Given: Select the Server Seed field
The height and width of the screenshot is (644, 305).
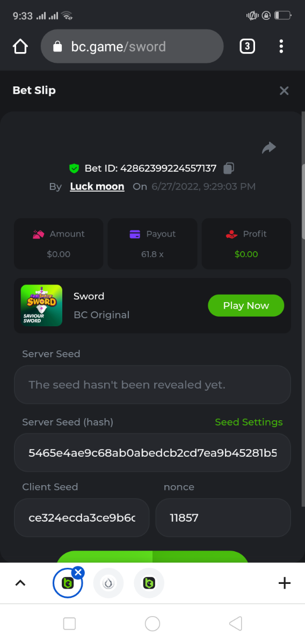Looking at the screenshot, I should pos(152,385).
